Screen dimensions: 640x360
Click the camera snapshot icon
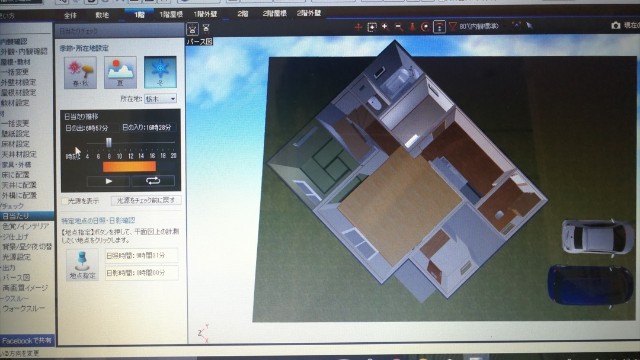click(616, 25)
